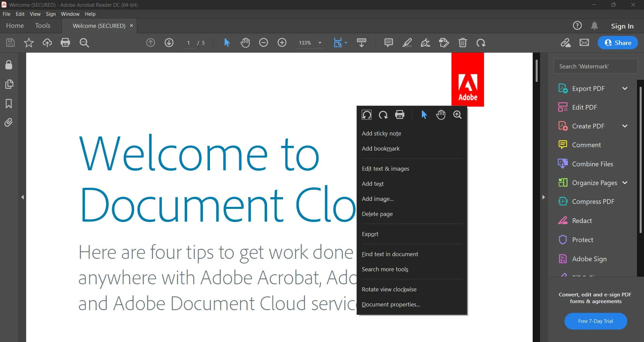Open read mode scrolling icon
Image resolution: width=644 pixels, height=342 pixels.
click(362, 43)
